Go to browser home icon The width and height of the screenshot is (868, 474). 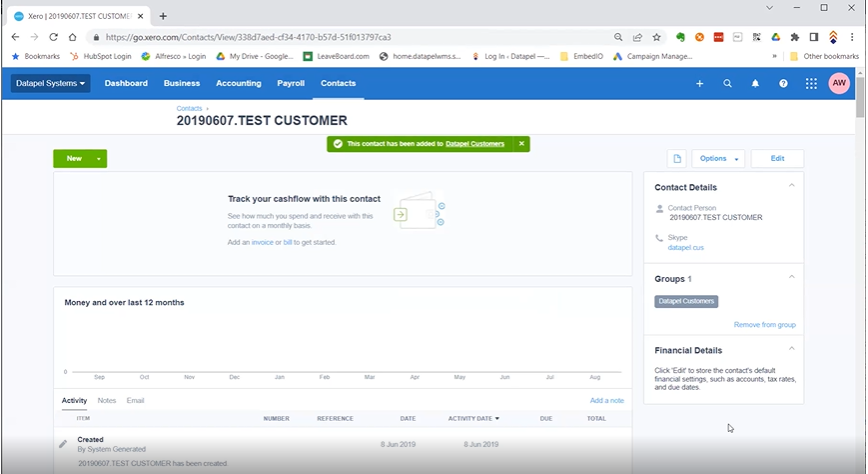pos(73,37)
